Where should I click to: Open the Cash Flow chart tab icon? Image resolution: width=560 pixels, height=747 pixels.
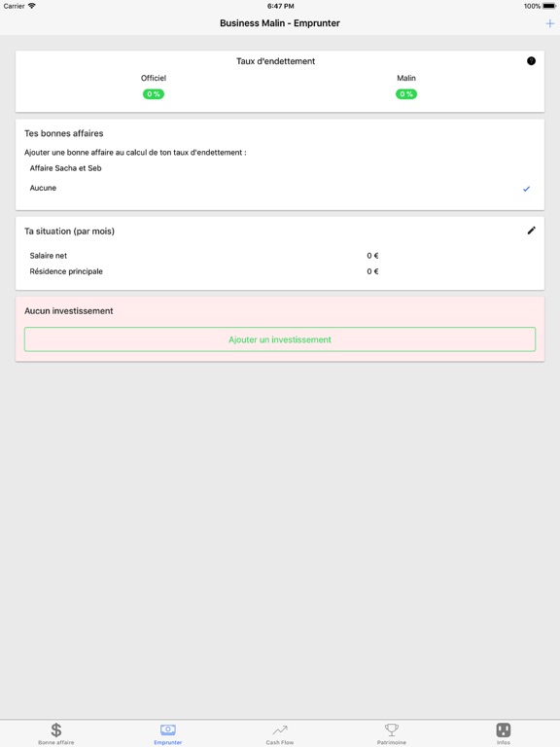click(x=280, y=729)
